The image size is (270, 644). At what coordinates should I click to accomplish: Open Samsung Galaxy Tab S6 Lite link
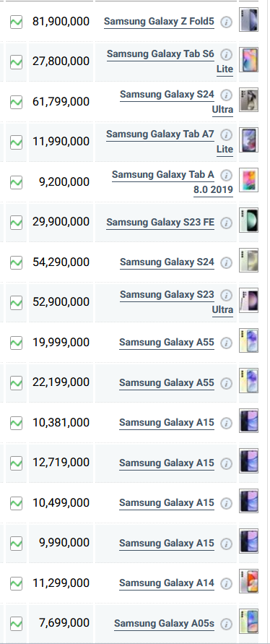[x=170, y=61]
